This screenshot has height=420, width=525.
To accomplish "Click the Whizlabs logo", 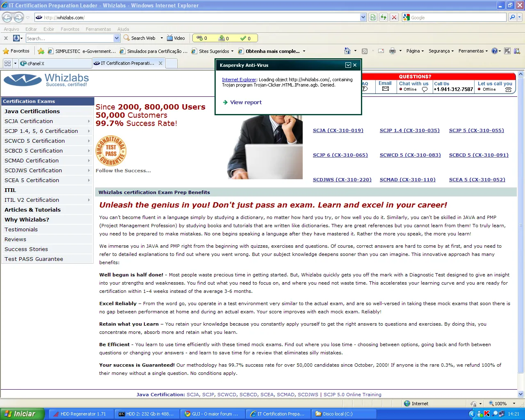I will coord(46,80).
